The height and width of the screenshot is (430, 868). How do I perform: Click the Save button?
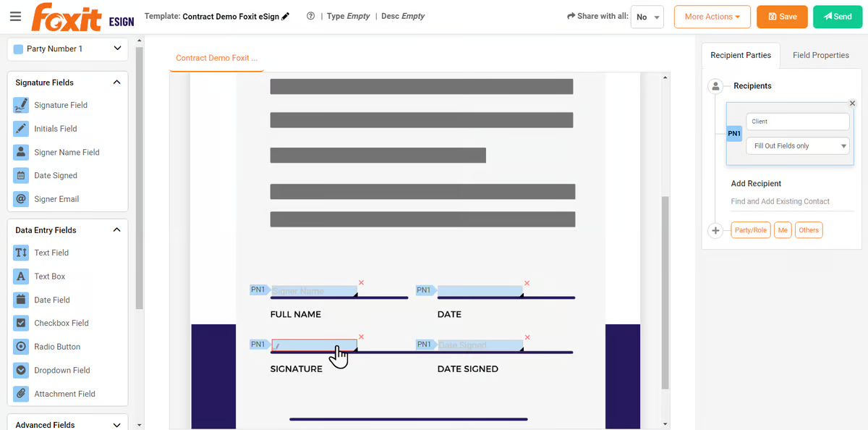pos(782,17)
